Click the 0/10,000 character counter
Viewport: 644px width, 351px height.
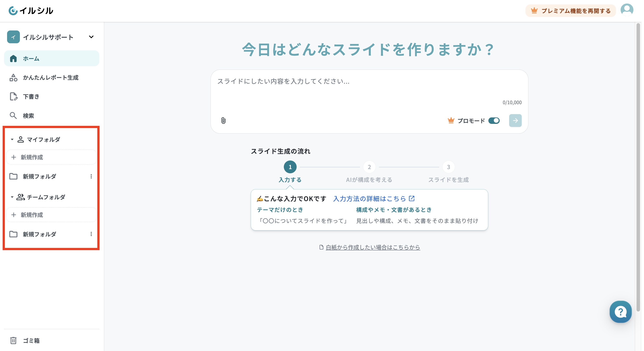point(512,102)
